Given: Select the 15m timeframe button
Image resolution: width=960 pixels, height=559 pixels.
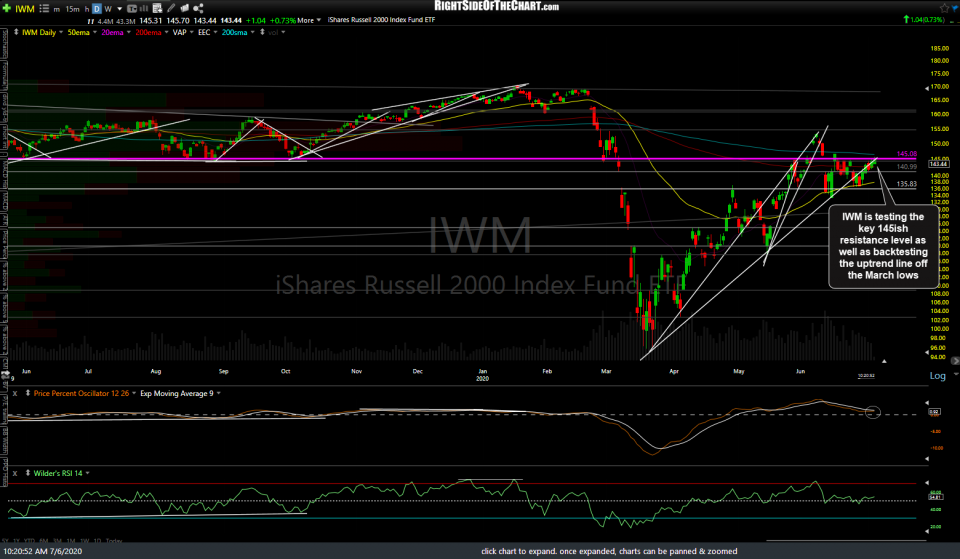Looking at the screenshot, I should point(72,9).
